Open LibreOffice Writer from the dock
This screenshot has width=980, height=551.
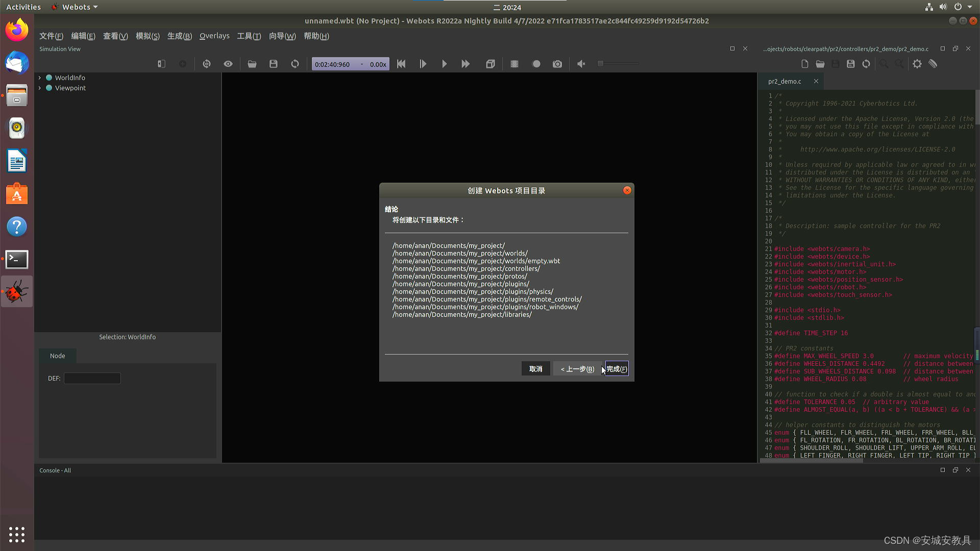click(17, 161)
